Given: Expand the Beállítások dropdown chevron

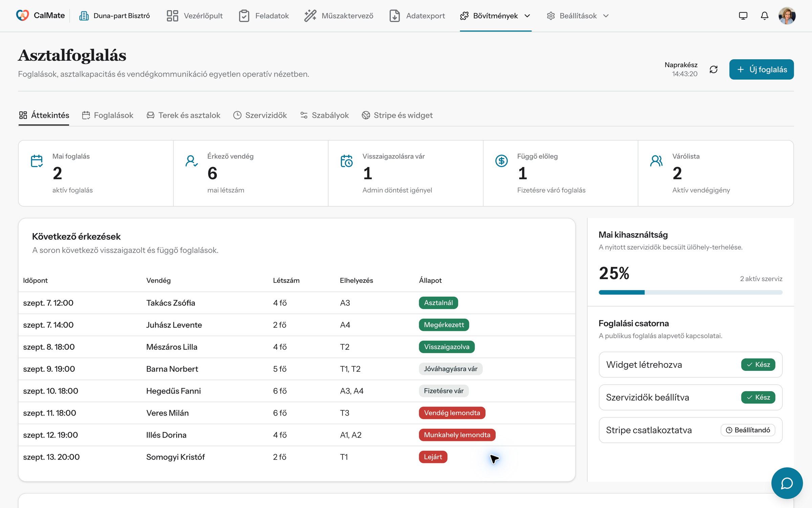Looking at the screenshot, I should [x=606, y=16].
